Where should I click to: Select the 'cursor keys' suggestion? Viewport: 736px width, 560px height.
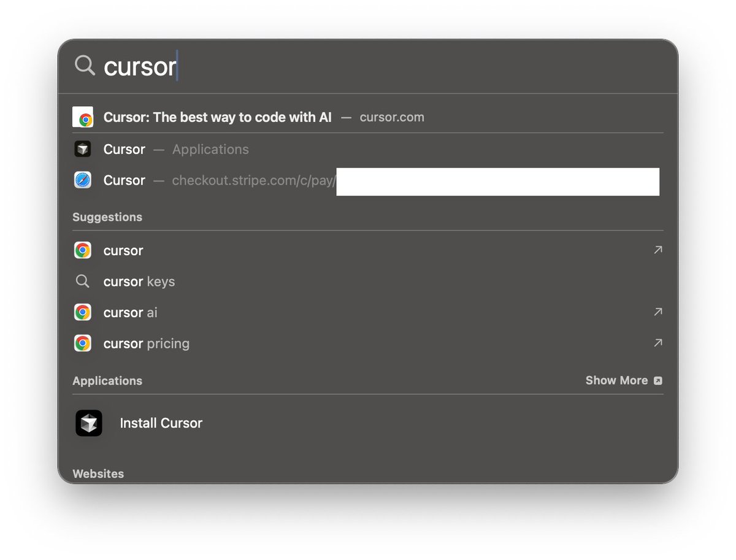click(139, 282)
